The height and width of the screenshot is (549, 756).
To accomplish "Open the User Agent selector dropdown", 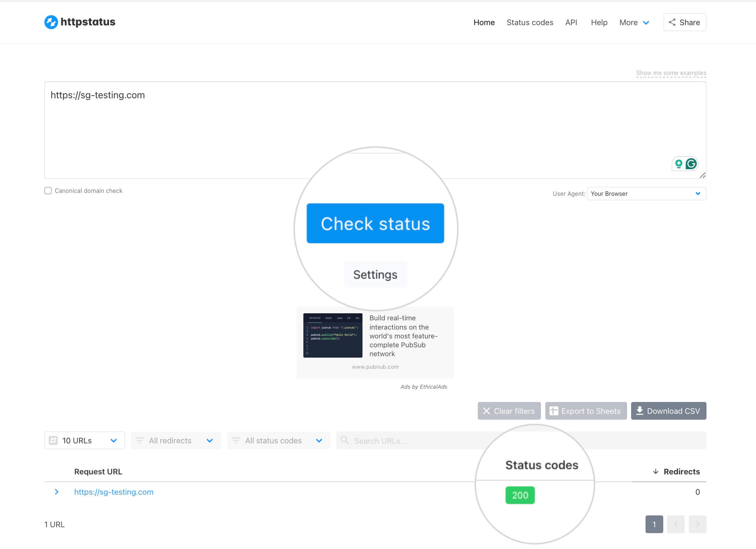I will (x=646, y=194).
